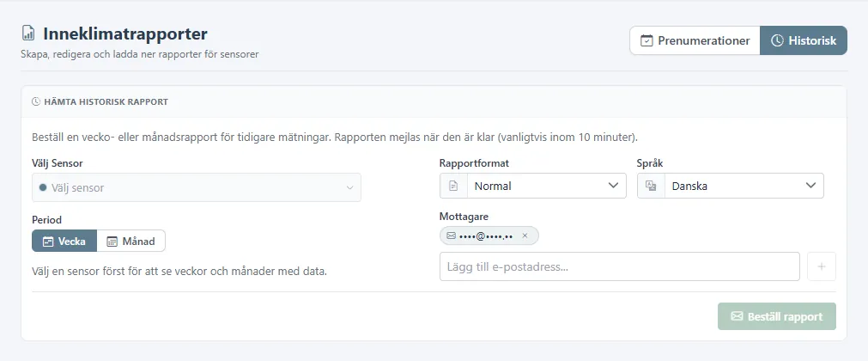The height and width of the screenshot is (361, 868).
Task: Open the Historisk tab
Action: (804, 40)
